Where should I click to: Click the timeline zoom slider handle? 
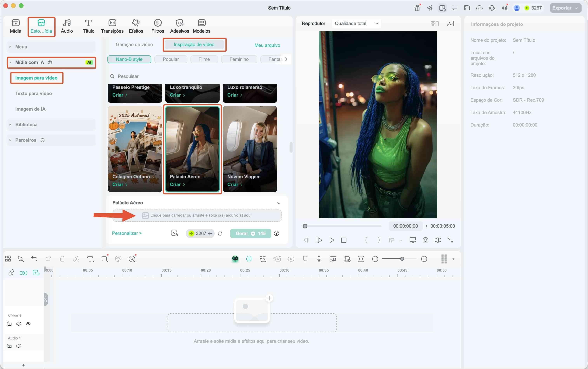402,259
